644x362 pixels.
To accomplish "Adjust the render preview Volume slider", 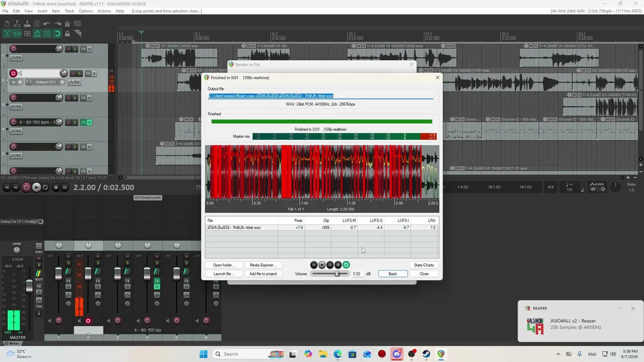I will pos(330,274).
